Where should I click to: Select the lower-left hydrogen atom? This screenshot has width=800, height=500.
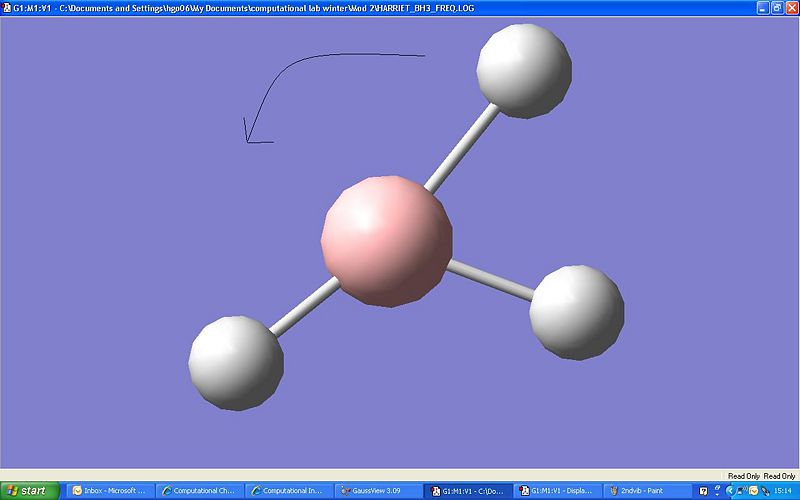(235, 362)
